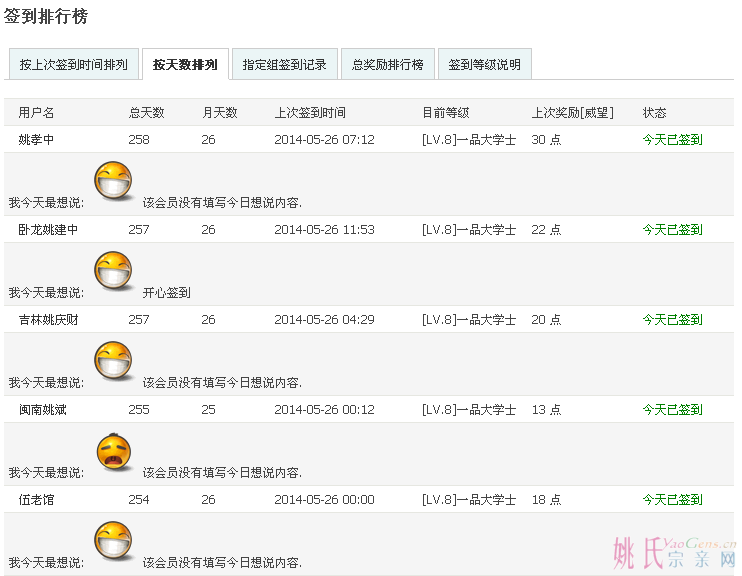Open the 指定组签到记录 tab

click(285, 65)
